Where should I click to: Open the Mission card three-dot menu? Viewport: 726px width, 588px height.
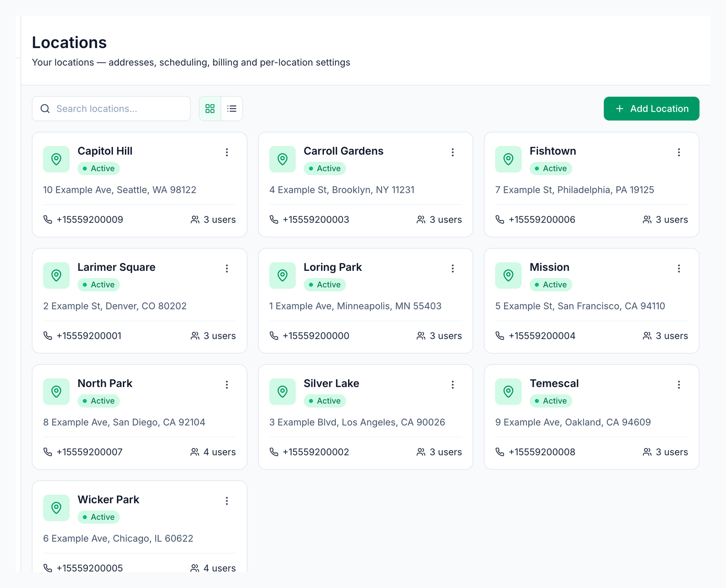[679, 269]
